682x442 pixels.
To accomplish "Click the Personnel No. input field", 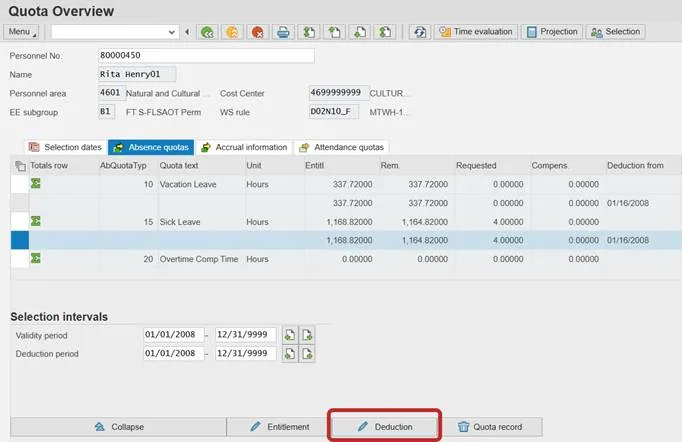I will tap(205, 55).
